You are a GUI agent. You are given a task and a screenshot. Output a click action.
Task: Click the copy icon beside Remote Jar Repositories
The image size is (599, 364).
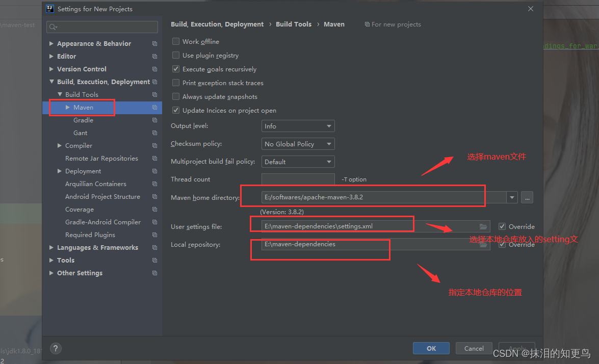tap(154, 159)
